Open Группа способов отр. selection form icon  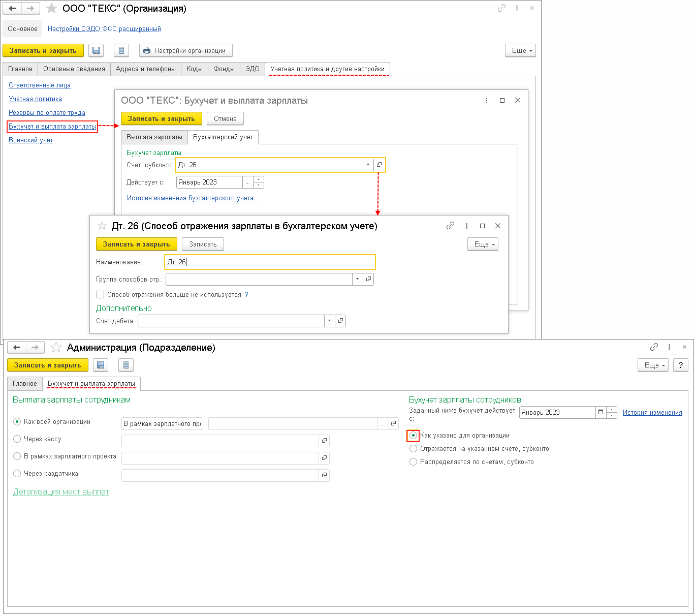pyautogui.click(x=368, y=279)
